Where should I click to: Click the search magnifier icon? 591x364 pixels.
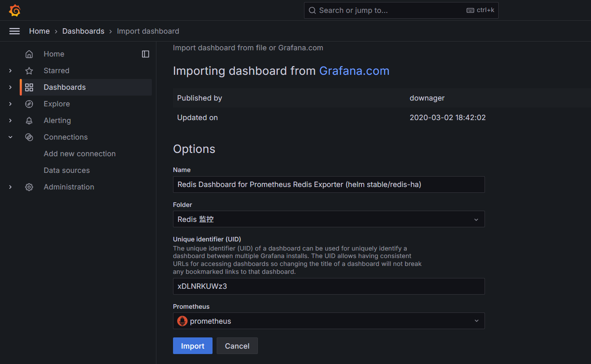click(x=312, y=10)
